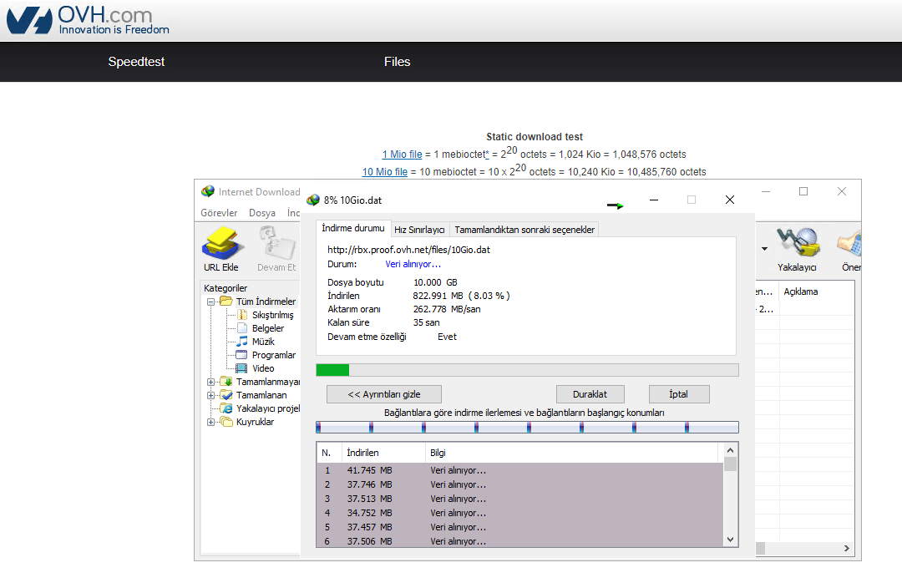Select the Programlar category icon

pos(242,355)
